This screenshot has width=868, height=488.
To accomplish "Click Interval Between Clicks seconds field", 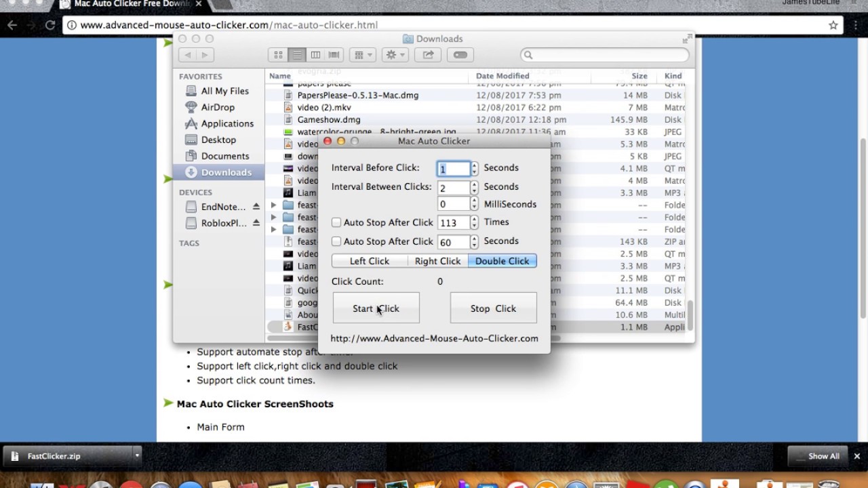I will pyautogui.click(x=454, y=188).
